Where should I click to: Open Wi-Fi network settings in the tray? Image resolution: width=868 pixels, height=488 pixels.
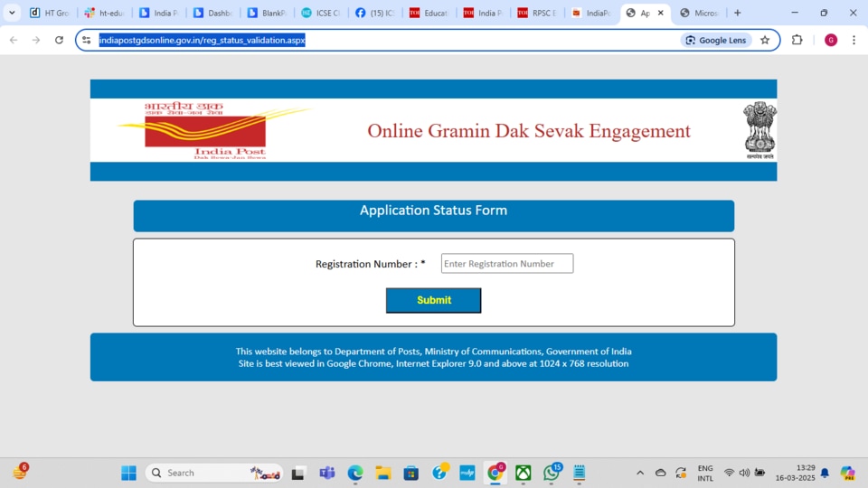tap(729, 473)
